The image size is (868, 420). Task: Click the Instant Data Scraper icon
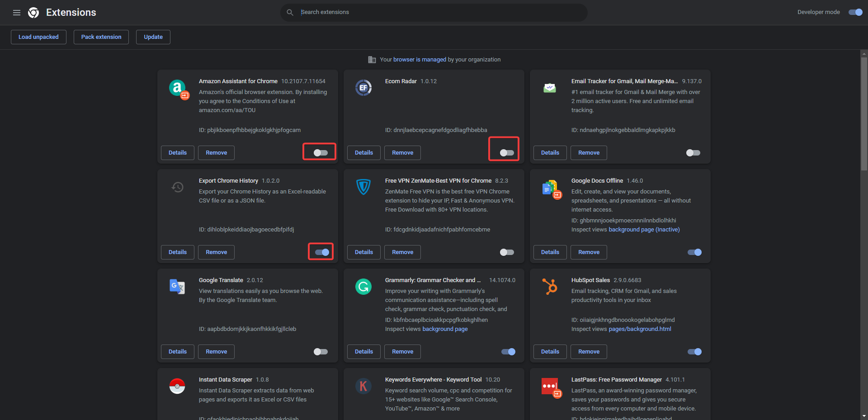tap(177, 386)
